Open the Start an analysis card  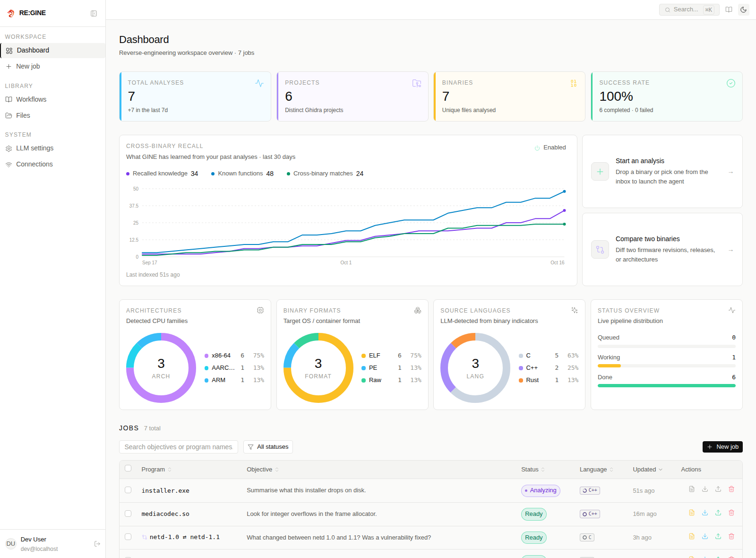[662, 172]
